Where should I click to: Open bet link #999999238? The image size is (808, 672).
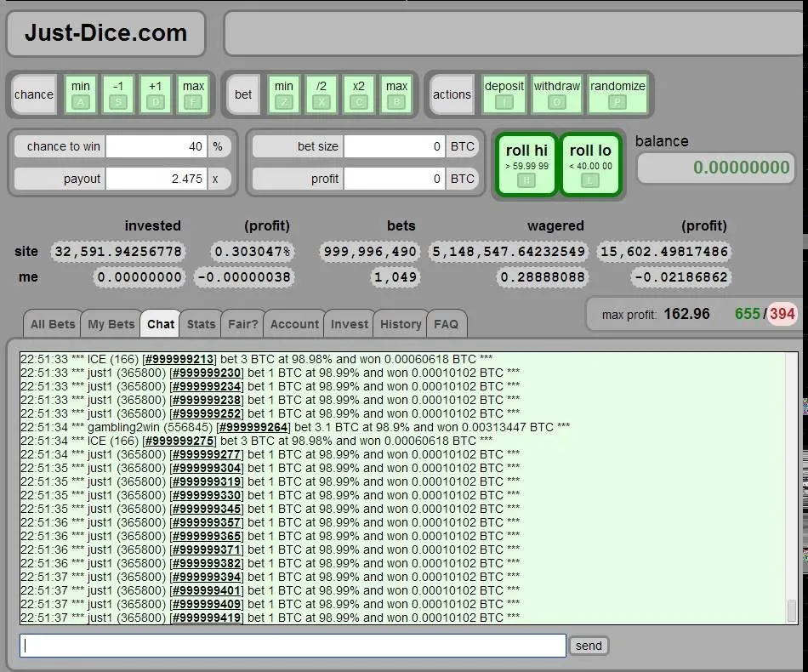(x=207, y=400)
